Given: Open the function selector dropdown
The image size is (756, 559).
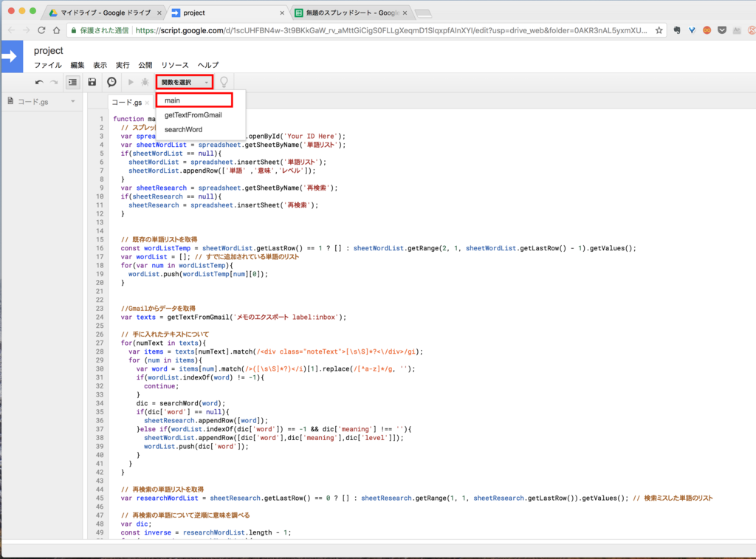Looking at the screenshot, I should [x=184, y=82].
